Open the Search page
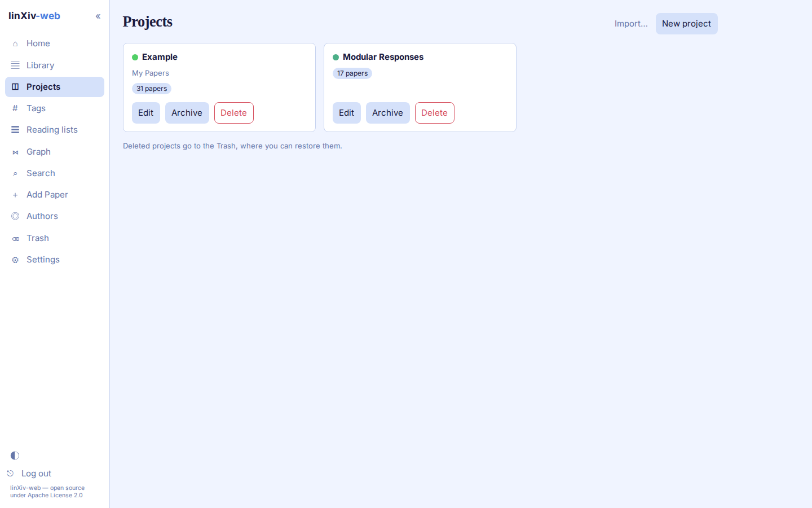 (55, 173)
